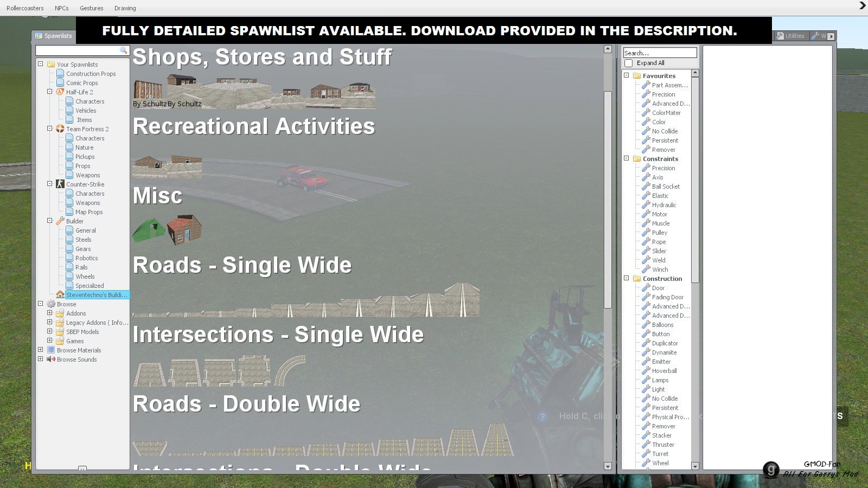Image resolution: width=868 pixels, height=488 pixels.
Task: Switch to the Utilities tab
Action: pos(790,36)
